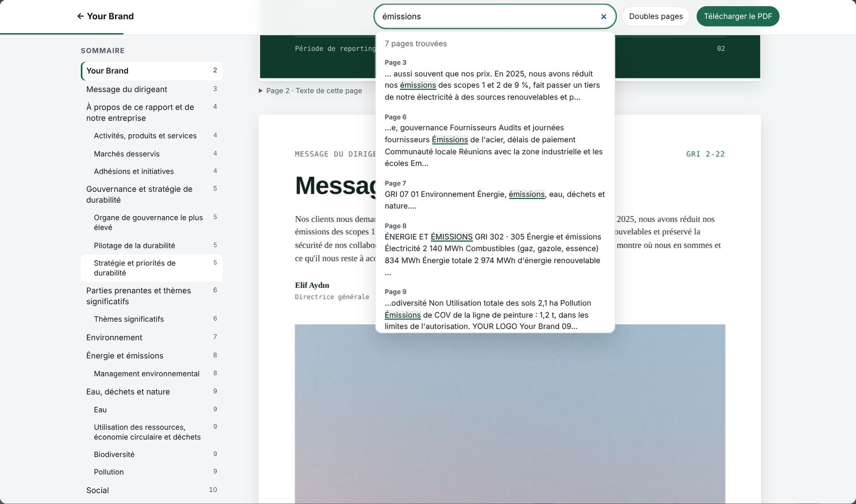This screenshot has width=856, height=504.
Task: Jump to Biodiversité entry
Action: click(x=152, y=454)
